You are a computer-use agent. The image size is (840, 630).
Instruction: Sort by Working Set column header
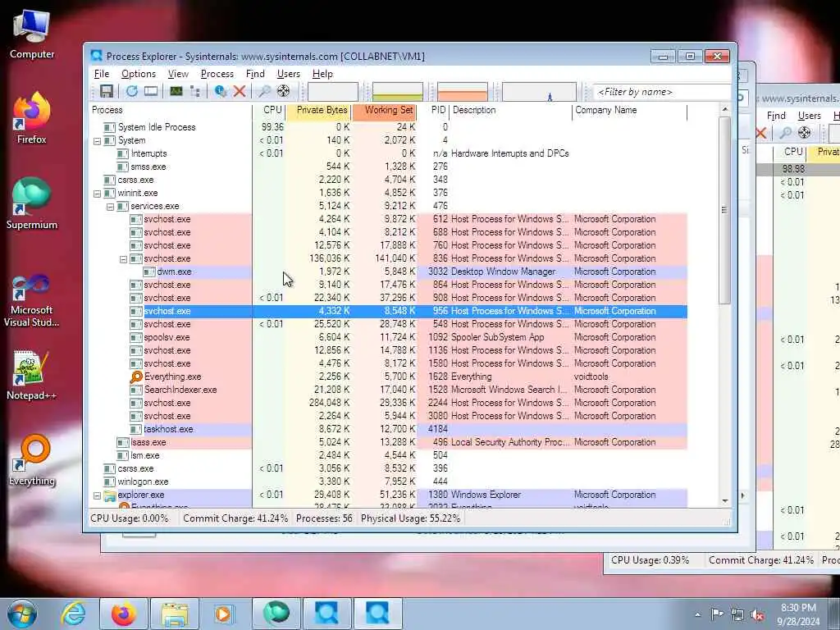(384, 111)
